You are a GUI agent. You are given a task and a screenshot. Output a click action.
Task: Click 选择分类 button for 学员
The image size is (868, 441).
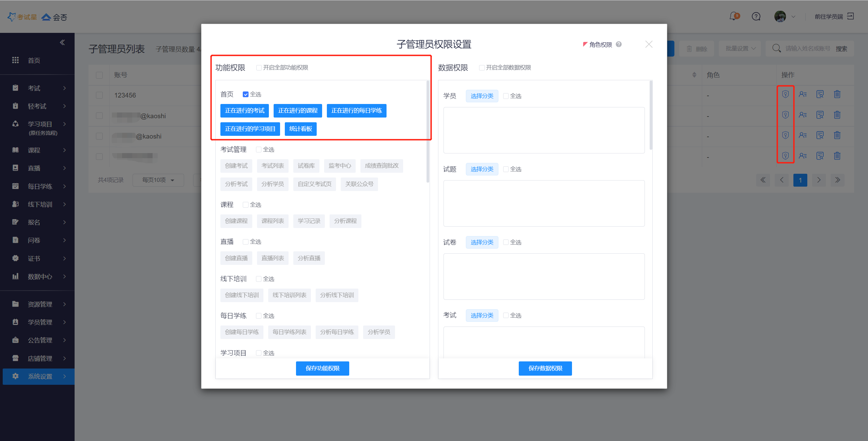pos(481,96)
